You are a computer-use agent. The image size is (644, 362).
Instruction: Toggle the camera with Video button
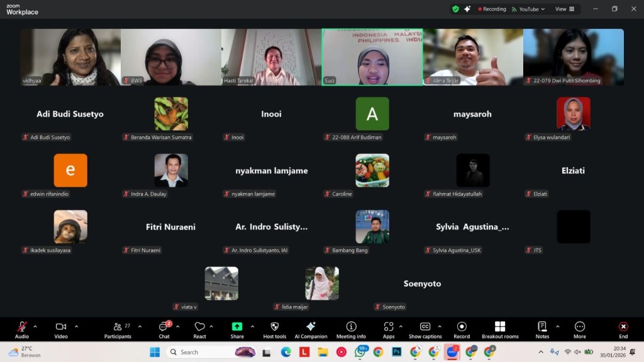click(61, 329)
